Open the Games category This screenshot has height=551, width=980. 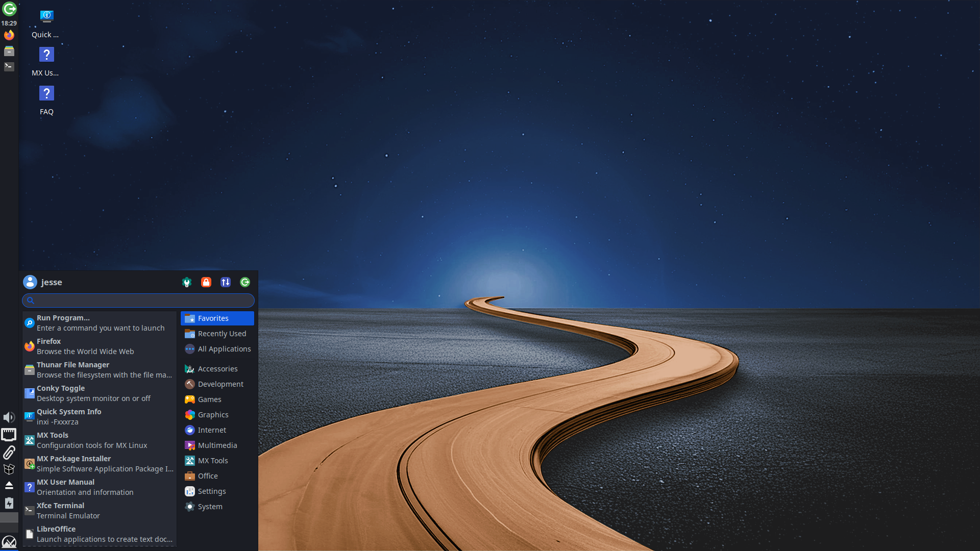[x=217, y=399]
